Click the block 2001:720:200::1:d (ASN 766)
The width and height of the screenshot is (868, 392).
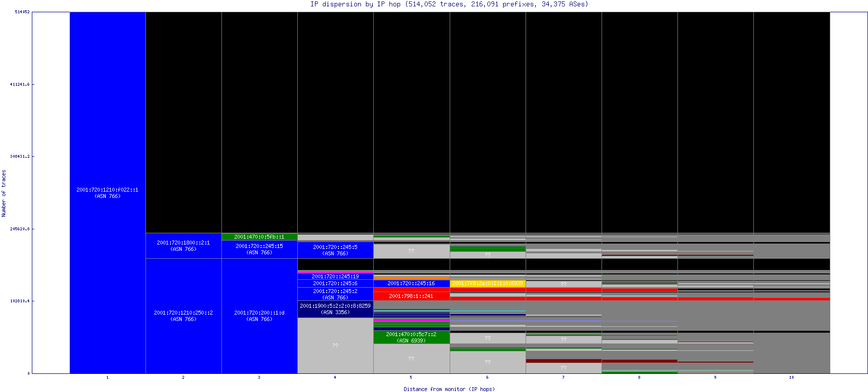[260, 316]
